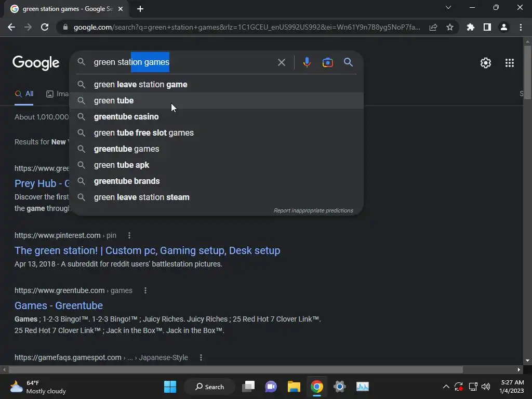The image size is (532, 399).
Task: Open Google quick settings gear
Action: [486, 63]
